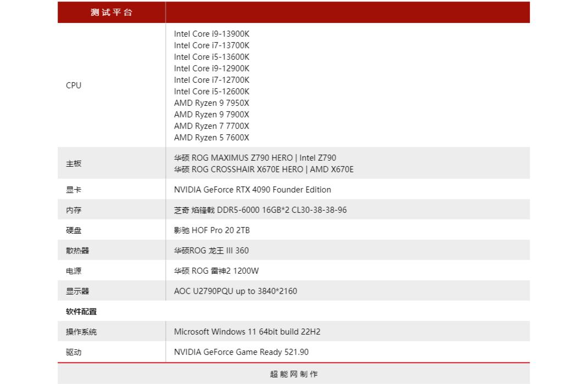Click Microsoft Windows 11 64bit build 22H2

[x=247, y=332]
